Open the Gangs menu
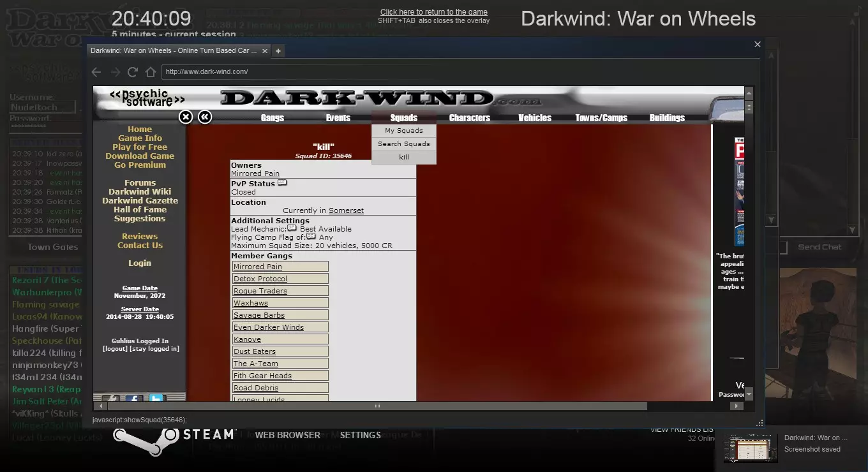Image resolution: width=868 pixels, height=472 pixels. [x=273, y=118]
